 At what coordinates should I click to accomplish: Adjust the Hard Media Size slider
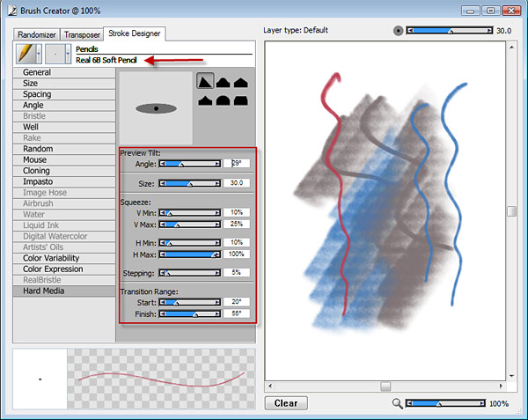click(190, 183)
